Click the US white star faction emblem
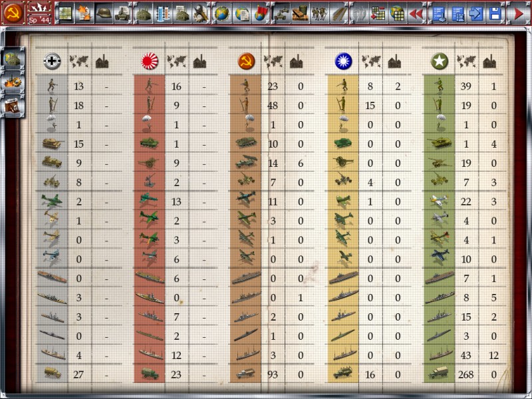Viewport: 532px width, 399px height. pos(440,61)
